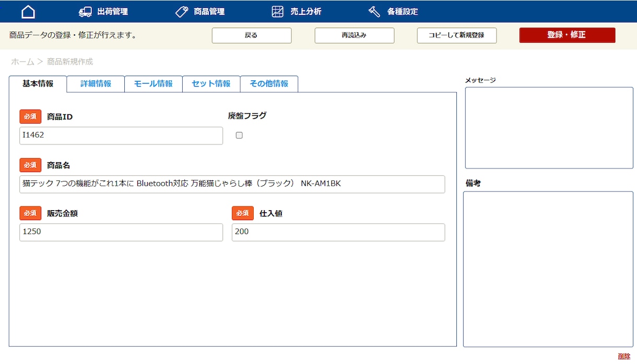Click the 廃盤フラグ label
Image resolution: width=637 pixels, height=364 pixels.
(x=247, y=116)
